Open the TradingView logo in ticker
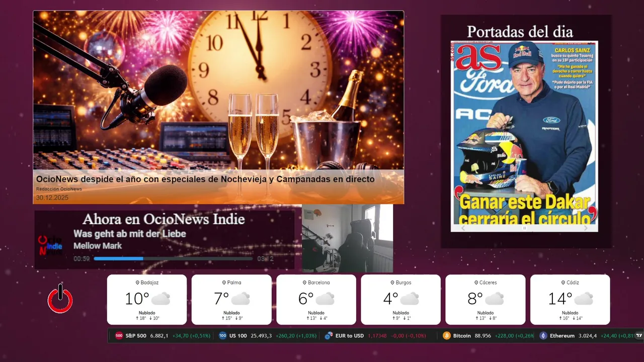The image size is (644, 362). coord(639,336)
